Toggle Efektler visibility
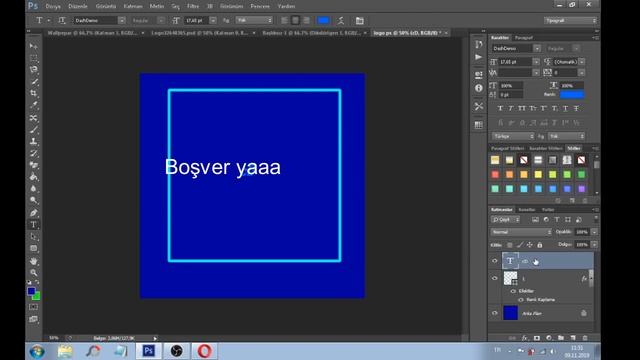Viewport: 640px width, 360px height. (513, 291)
